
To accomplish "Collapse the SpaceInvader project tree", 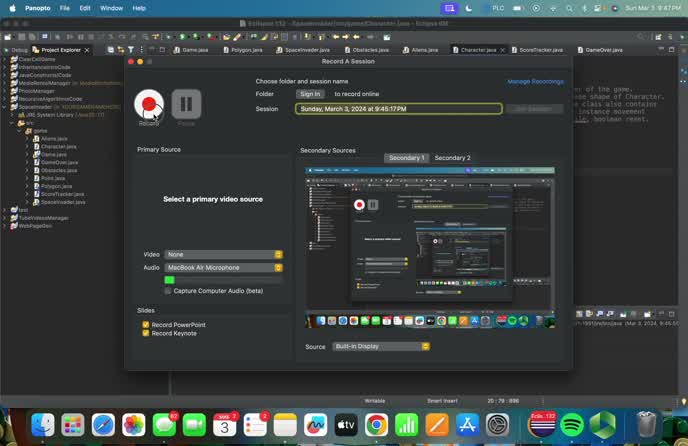I will point(5,107).
